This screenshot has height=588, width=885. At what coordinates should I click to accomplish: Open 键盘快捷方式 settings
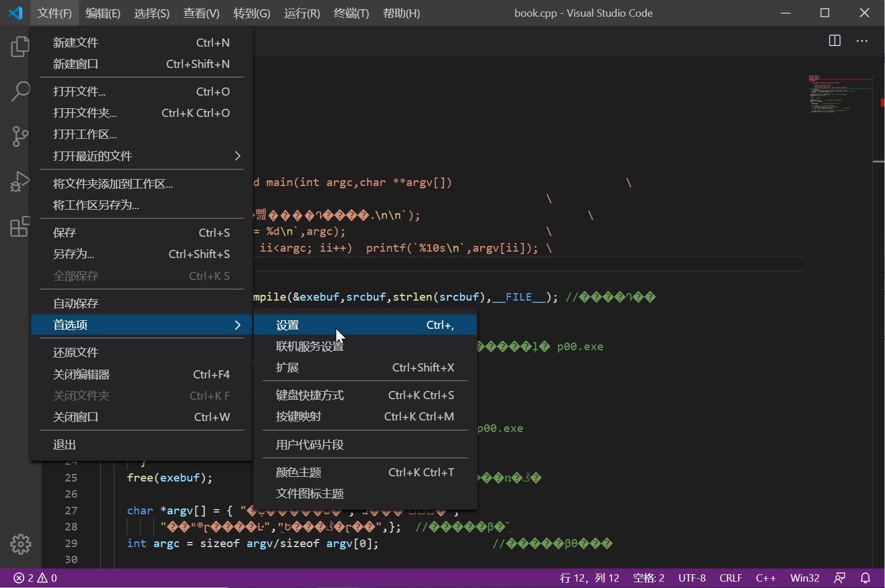310,395
